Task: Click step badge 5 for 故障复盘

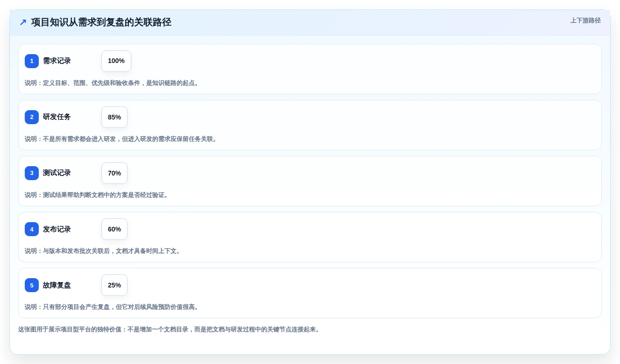Action: [x=32, y=285]
